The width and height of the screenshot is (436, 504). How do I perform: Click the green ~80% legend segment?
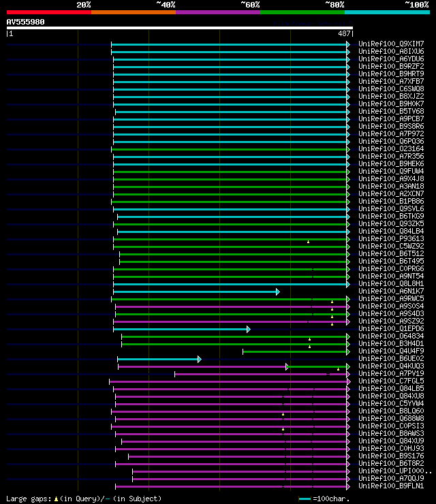point(302,12)
